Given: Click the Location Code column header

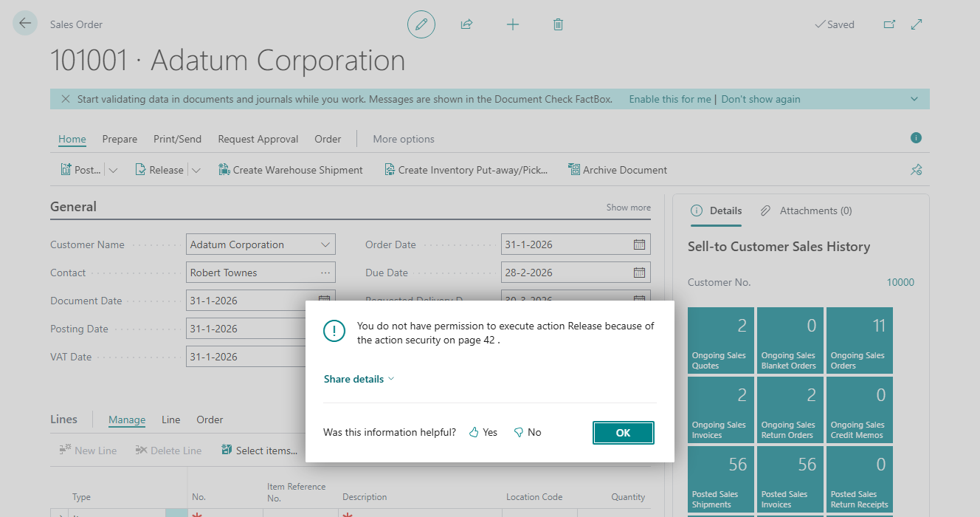Looking at the screenshot, I should point(534,497).
